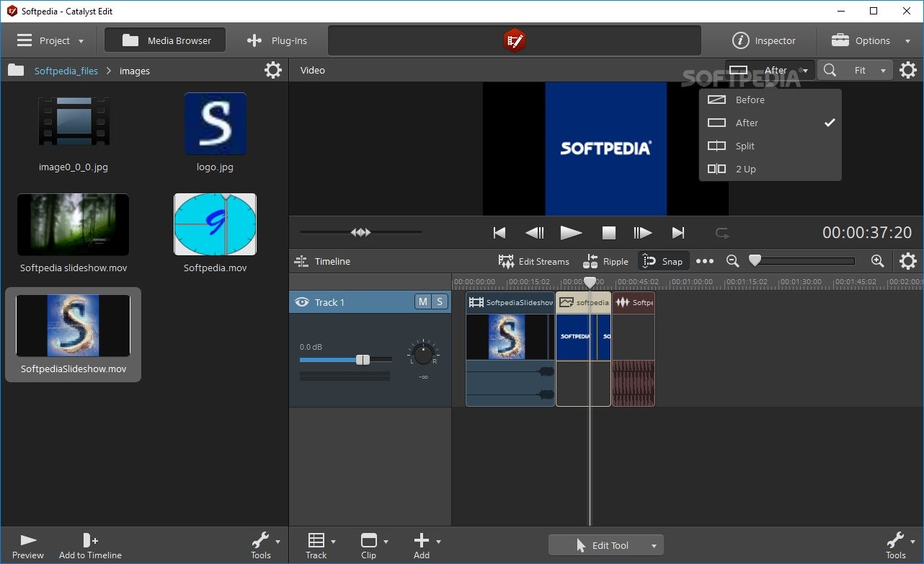Solo Track 1

(x=440, y=301)
